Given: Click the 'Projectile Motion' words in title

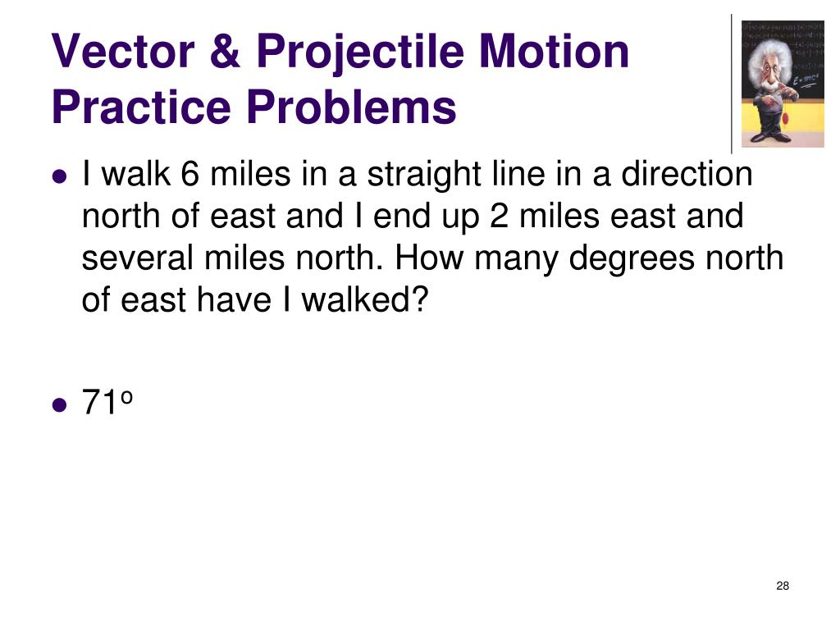Looking at the screenshot, I should coord(442,52).
